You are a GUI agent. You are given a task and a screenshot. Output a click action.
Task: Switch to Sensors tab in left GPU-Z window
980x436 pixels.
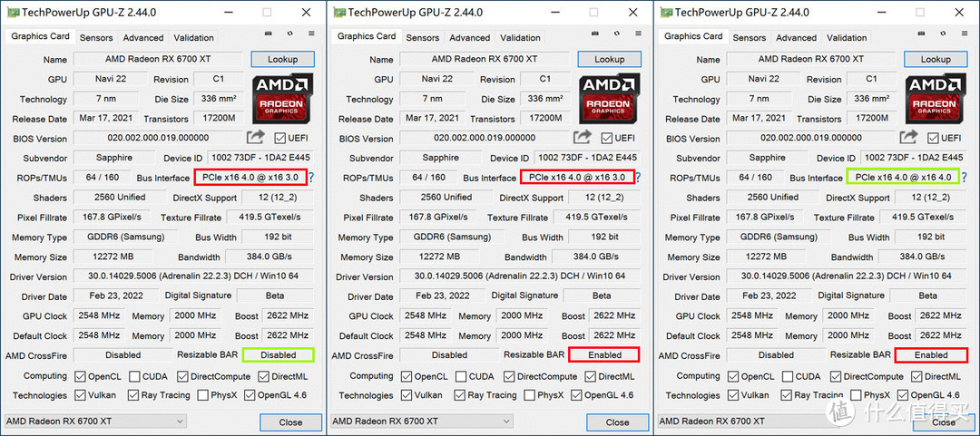(x=96, y=37)
